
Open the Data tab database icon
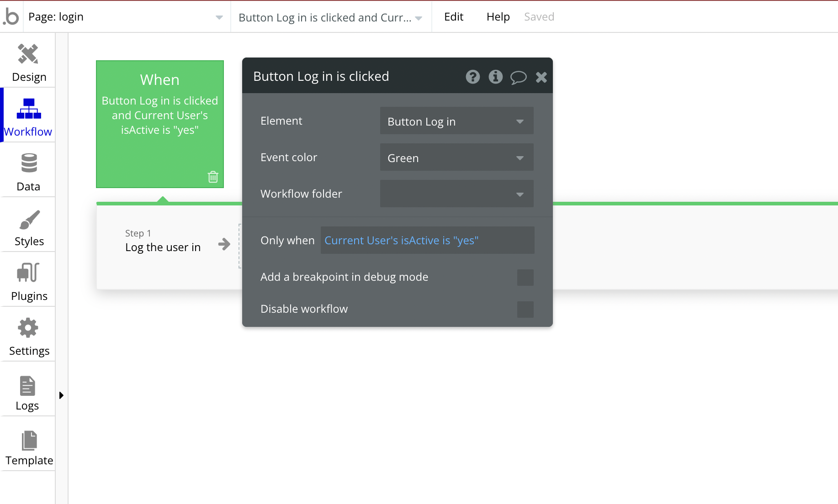(x=29, y=163)
